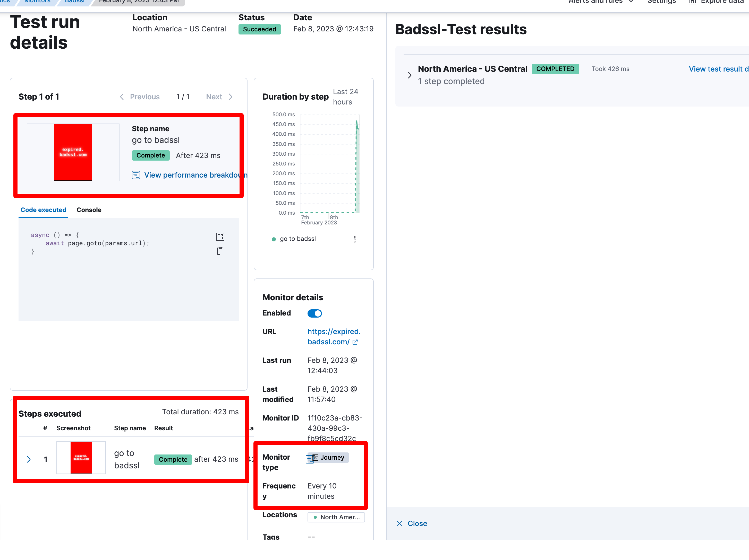Image resolution: width=749 pixels, height=560 pixels.
Task: Click the Explore data chart icon
Action: [692, 2]
